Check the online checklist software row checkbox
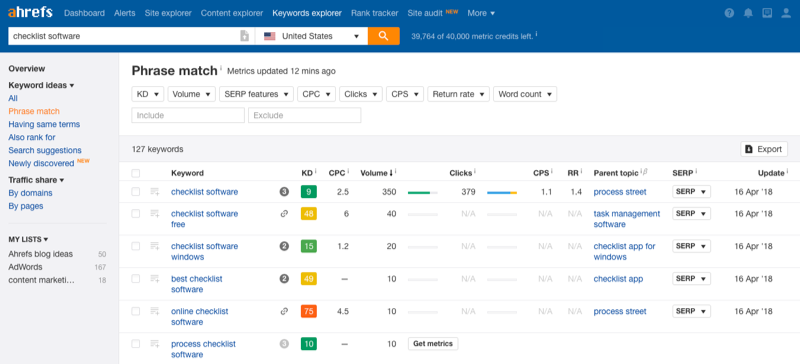 point(136,311)
